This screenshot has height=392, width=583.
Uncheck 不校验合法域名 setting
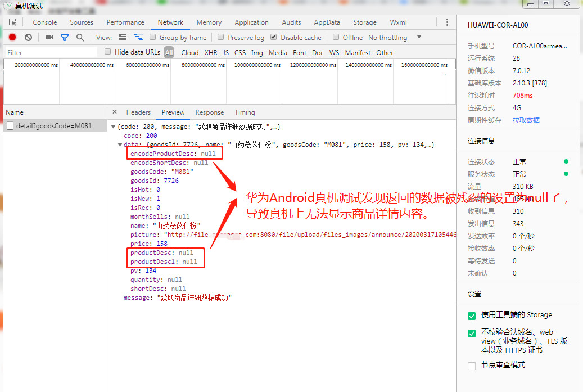pyautogui.click(x=472, y=334)
